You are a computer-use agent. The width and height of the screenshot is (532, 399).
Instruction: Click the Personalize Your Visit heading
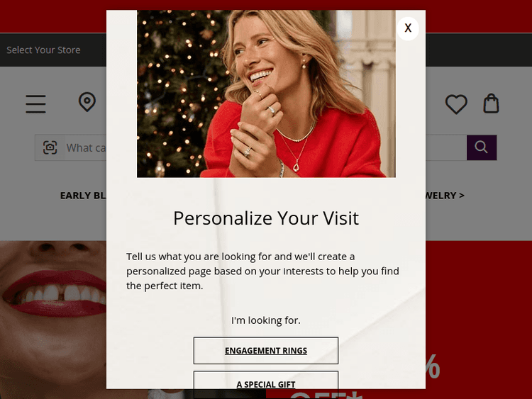coord(266,218)
